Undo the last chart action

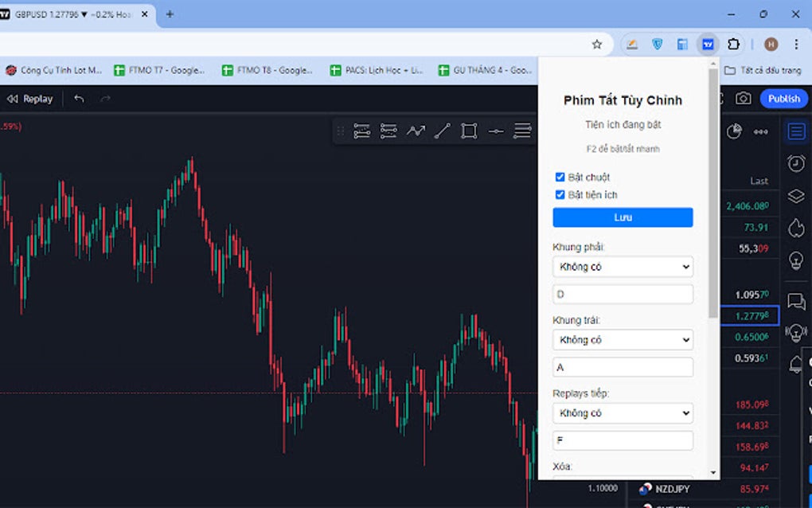tap(77, 98)
